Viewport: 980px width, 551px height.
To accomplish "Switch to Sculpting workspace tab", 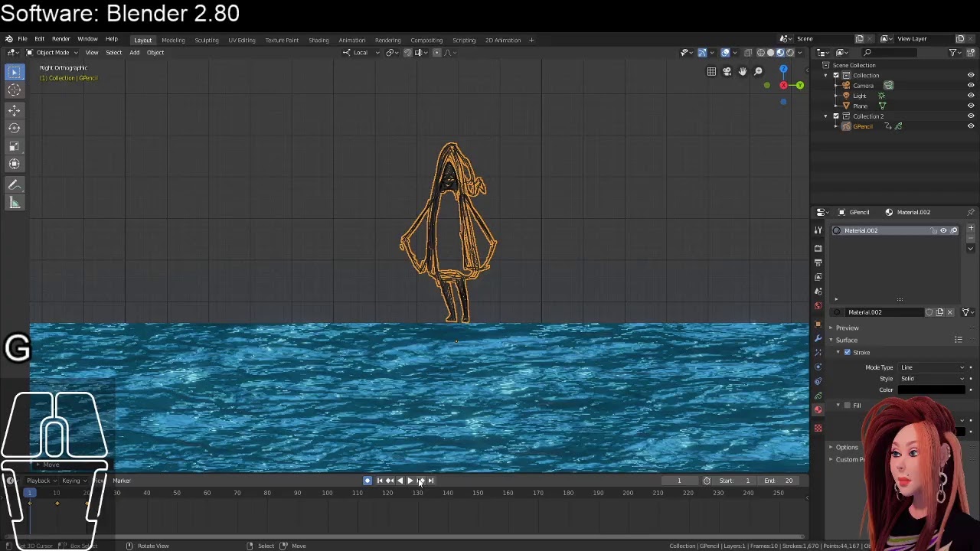I will tap(207, 40).
